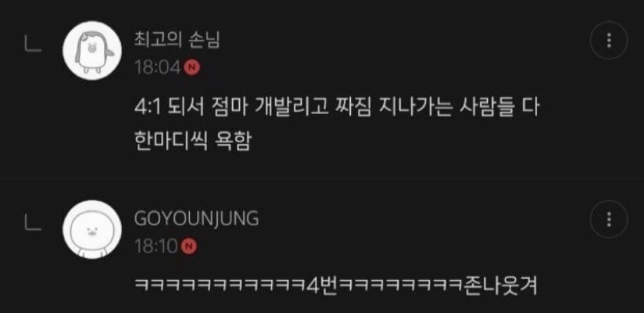Click the comment line starting with 4:1 되서 점마
The image size is (644, 313).
pyautogui.click(x=337, y=108)
